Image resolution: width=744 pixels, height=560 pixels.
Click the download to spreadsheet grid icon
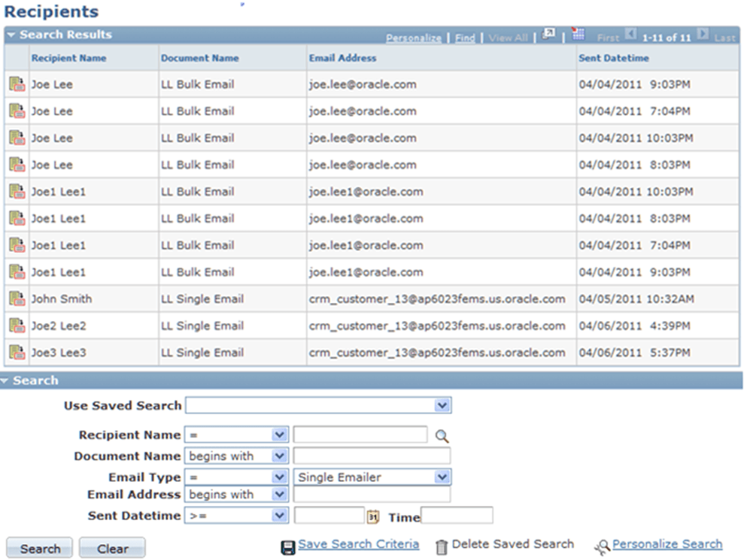577,35
